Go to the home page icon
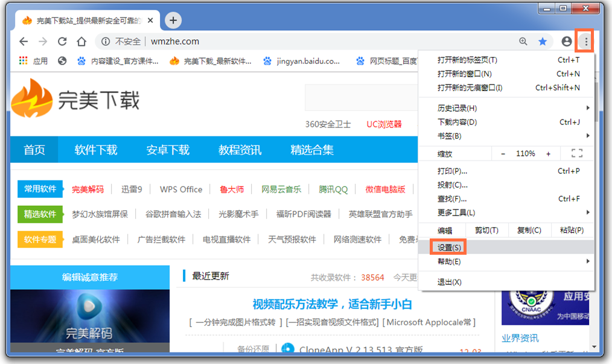612x364 pixels. [81, 42]
